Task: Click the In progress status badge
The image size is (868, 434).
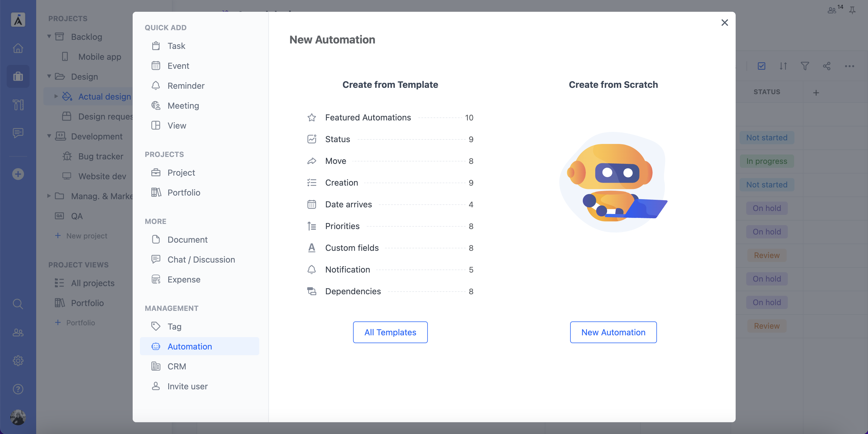Action: click(x=767, y=161)
